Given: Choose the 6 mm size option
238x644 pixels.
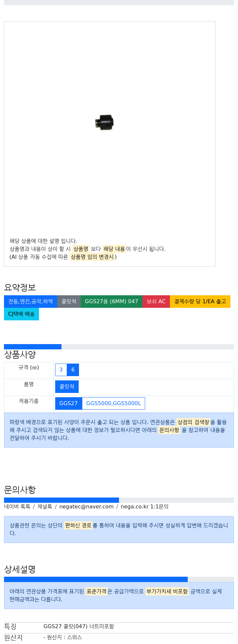Looking at the screenshot, I should tap(73, 370).
